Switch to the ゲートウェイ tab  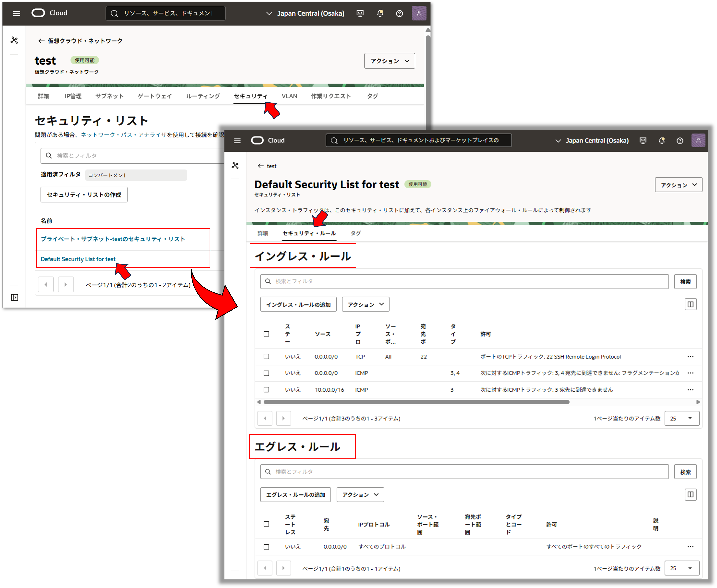pos(155,96)
